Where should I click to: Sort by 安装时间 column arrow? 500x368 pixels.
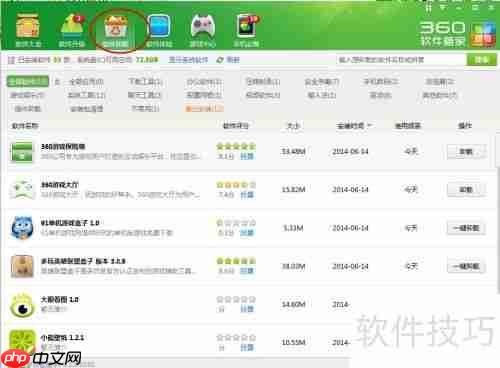coord(369,126)
